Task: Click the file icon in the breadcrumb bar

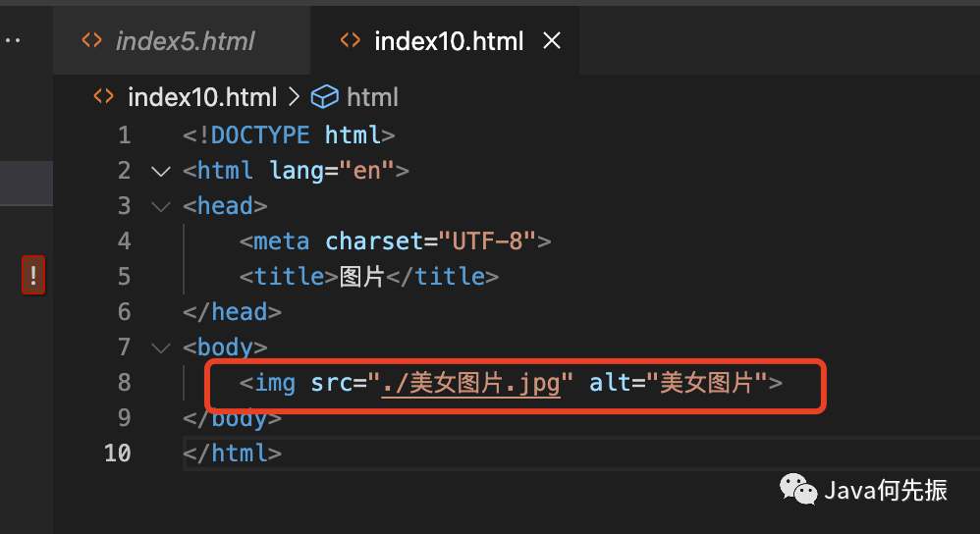Action: pos(103,97)
